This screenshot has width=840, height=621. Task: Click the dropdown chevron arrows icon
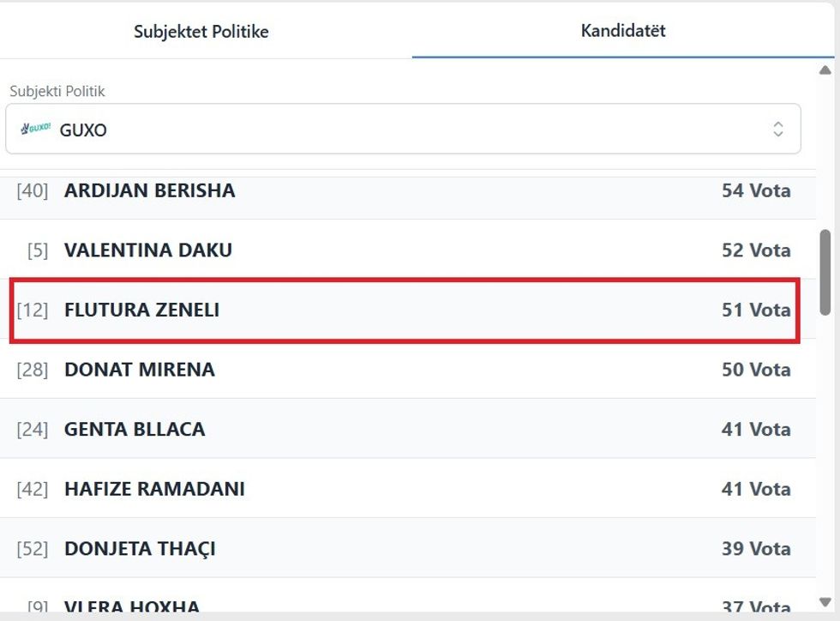pyautogui.click(x=777, y=130)
